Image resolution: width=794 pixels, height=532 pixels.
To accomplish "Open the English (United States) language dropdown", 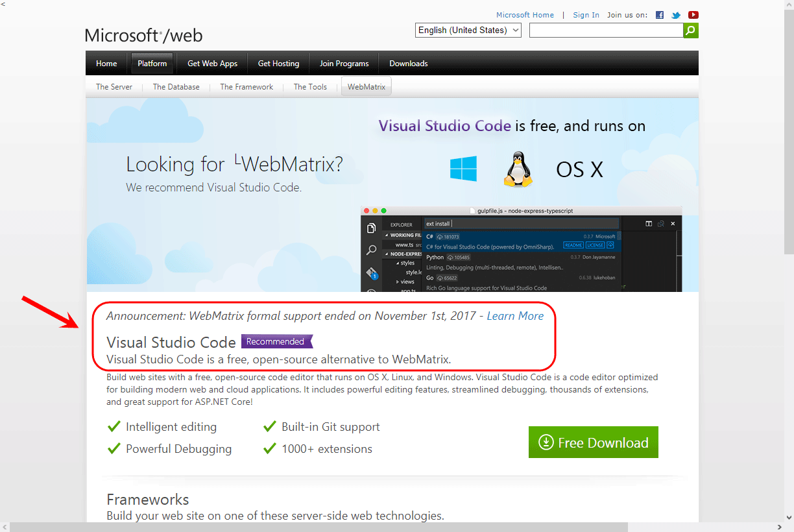I will click(x=468, y=30).
